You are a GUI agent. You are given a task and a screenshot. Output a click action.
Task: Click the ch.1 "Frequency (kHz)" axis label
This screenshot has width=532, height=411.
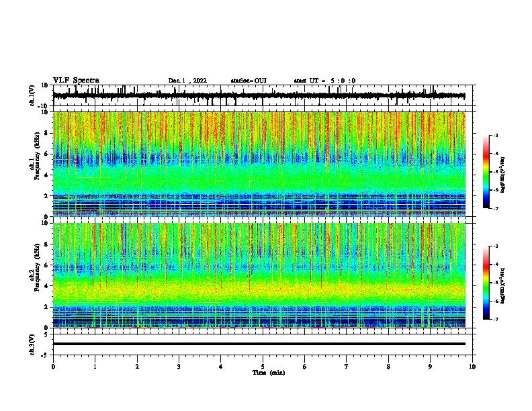37,156
